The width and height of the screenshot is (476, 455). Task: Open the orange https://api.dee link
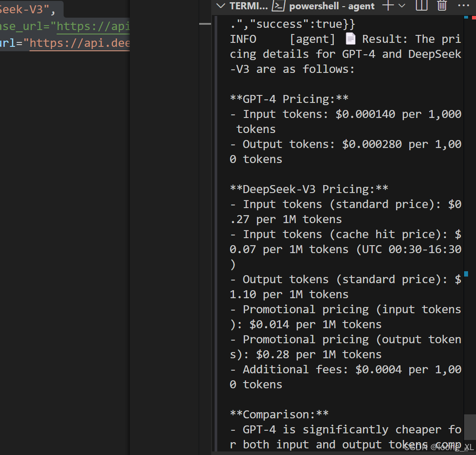coord(79,43)
